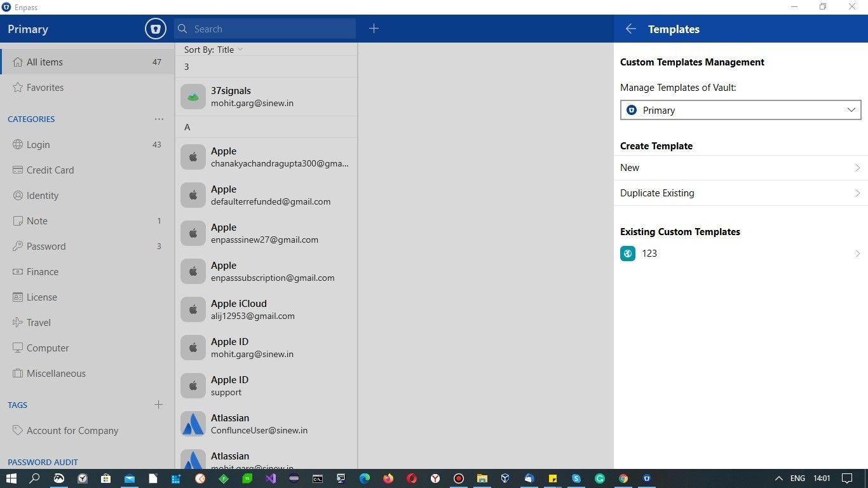The height and width of the screenshot is (488, 868).
Task: Click the 37signals item icon
Action: [x=193, y=97]
